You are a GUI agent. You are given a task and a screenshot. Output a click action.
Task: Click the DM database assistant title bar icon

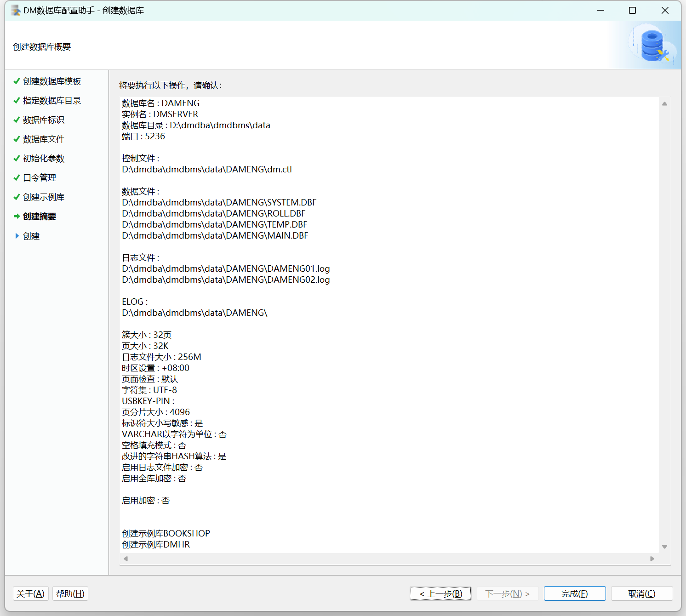pyautogui.click(x=16, y=10)
